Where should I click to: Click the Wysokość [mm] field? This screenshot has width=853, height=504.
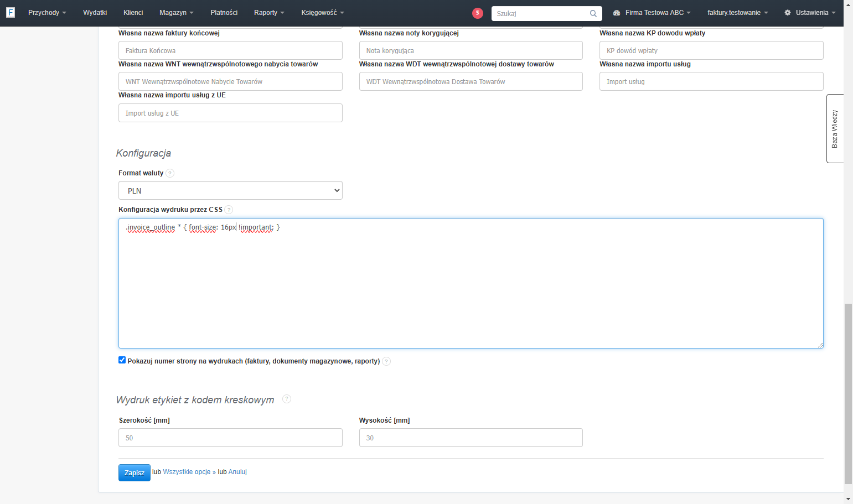click(x=471, y=438)
